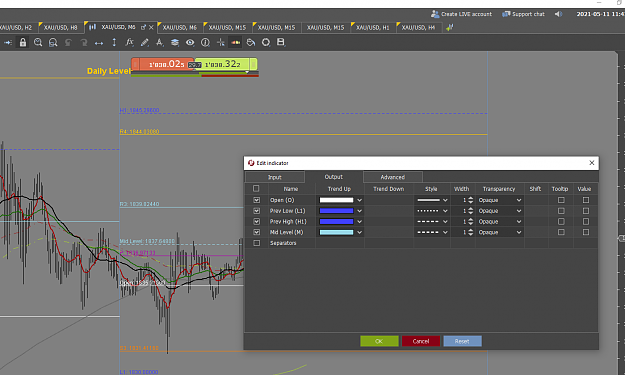Viewport: 625px width, 375px height.
Task: Select the crosshair cursor tool
Action: [220, 42]
